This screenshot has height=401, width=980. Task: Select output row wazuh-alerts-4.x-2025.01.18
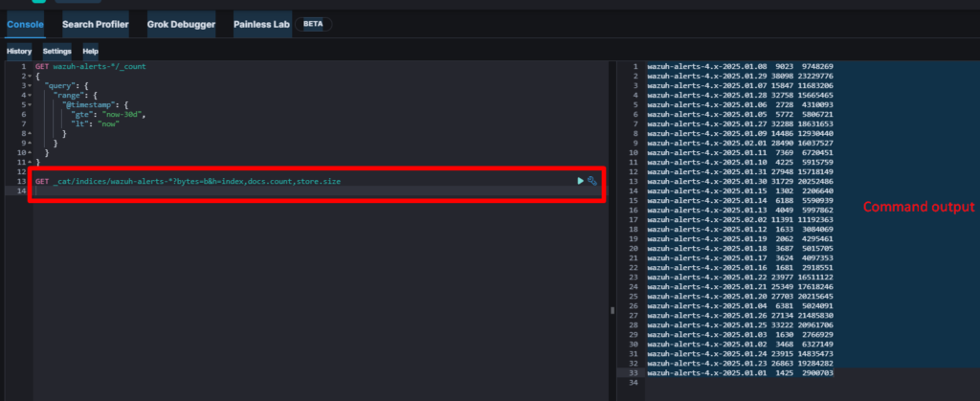pyautogui.click(x=740, y=249)
